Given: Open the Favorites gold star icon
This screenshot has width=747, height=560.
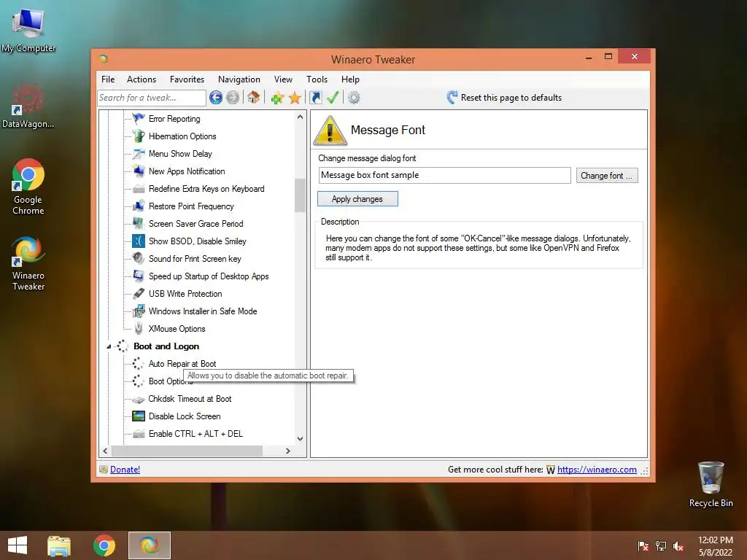Looking at the screenshot, I should pyautogui.click(x=295, y=98).
